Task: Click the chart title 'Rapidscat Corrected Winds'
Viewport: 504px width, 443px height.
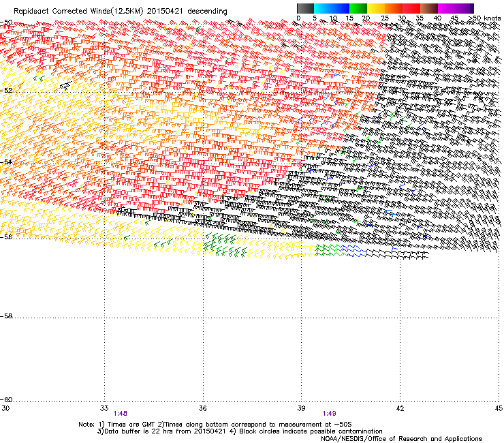Action: pyautogui.click(x=62, y=12)
